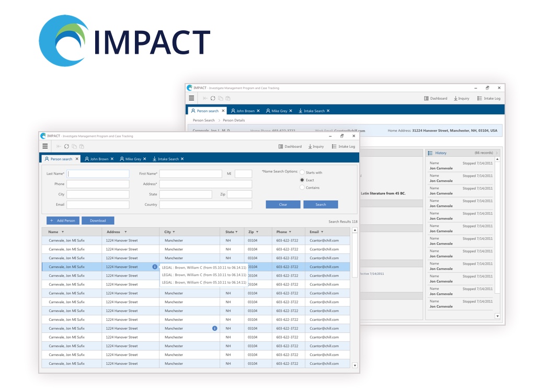Image resolution: width=548 pixels, height=392 pixels.
Task: Open Dashboard in front window toolbar
Action: [x=290, y=146]
